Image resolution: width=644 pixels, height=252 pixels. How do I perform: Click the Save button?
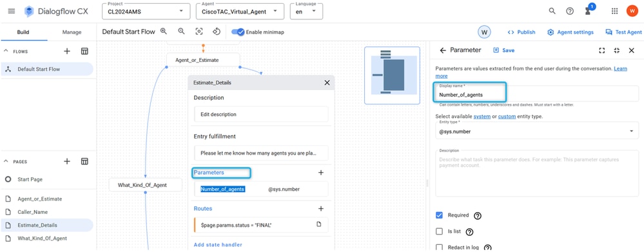pyautogui.click(x=503, y=50)
